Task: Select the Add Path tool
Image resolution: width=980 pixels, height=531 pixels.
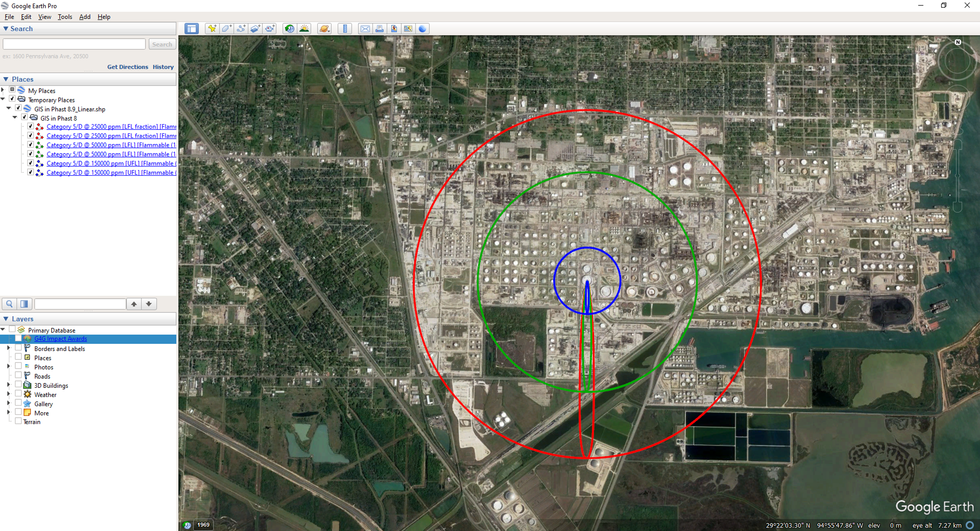Action: (x=241, y=28)
